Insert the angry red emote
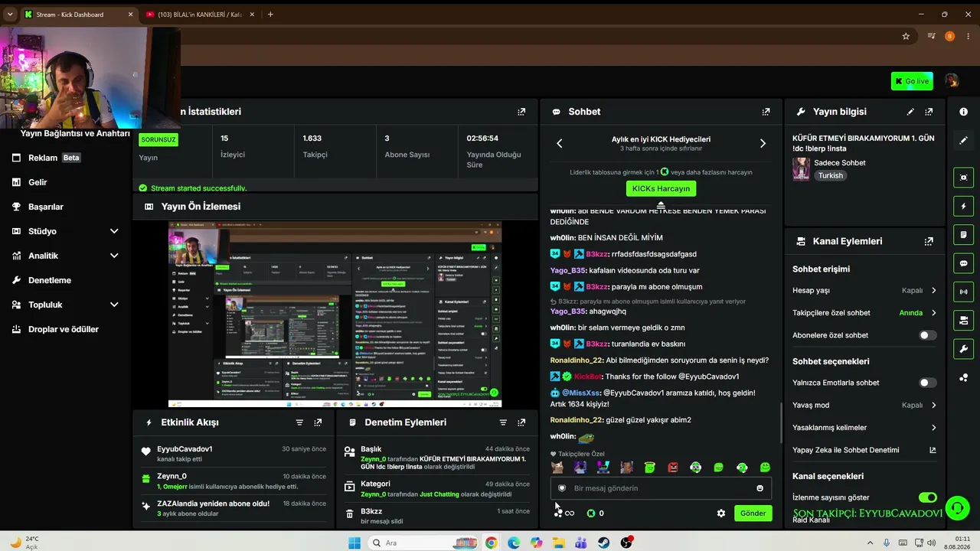Image resolution: width=980 pixels, height=551 pixels. (x=672, y=467)
